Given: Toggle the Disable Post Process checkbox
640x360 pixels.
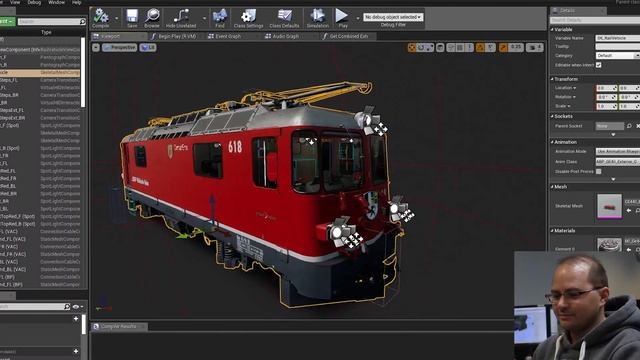Looking at the screenshot, I should click(598, 171).
